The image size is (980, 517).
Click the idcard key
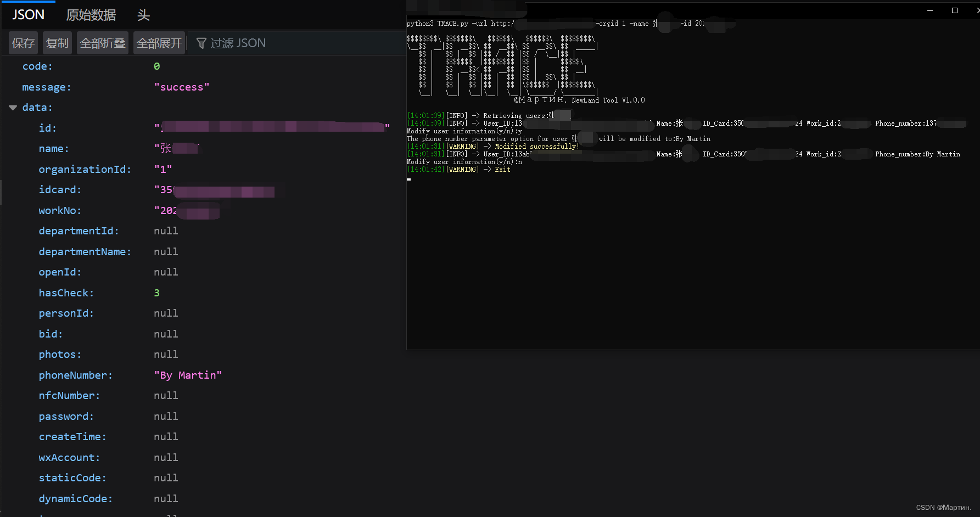coord(60,190)
